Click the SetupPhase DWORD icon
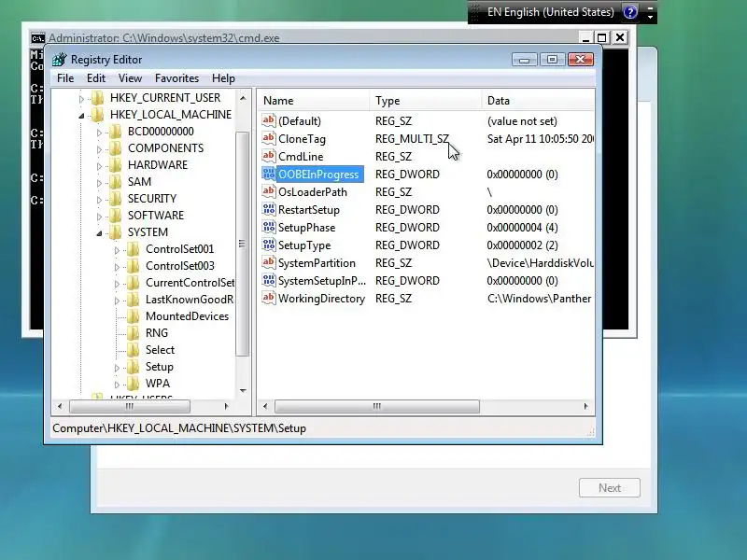The height and width of the screenshot is (560, 747). [269, 227]
